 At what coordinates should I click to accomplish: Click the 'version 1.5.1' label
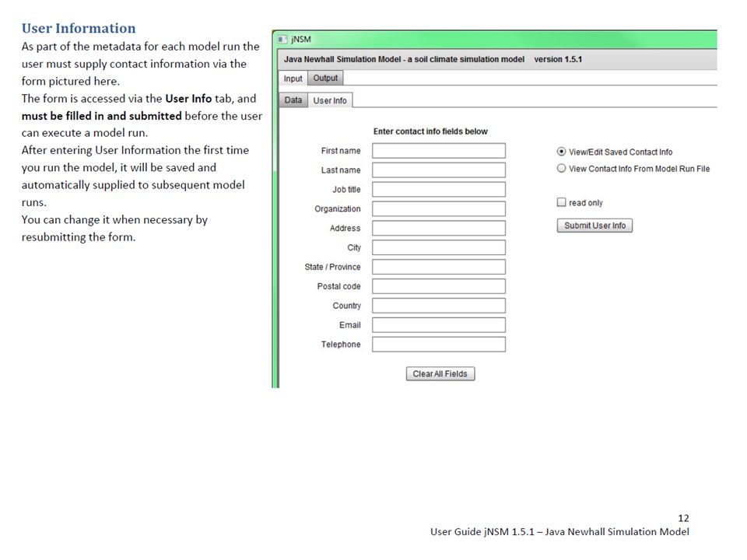558,60
